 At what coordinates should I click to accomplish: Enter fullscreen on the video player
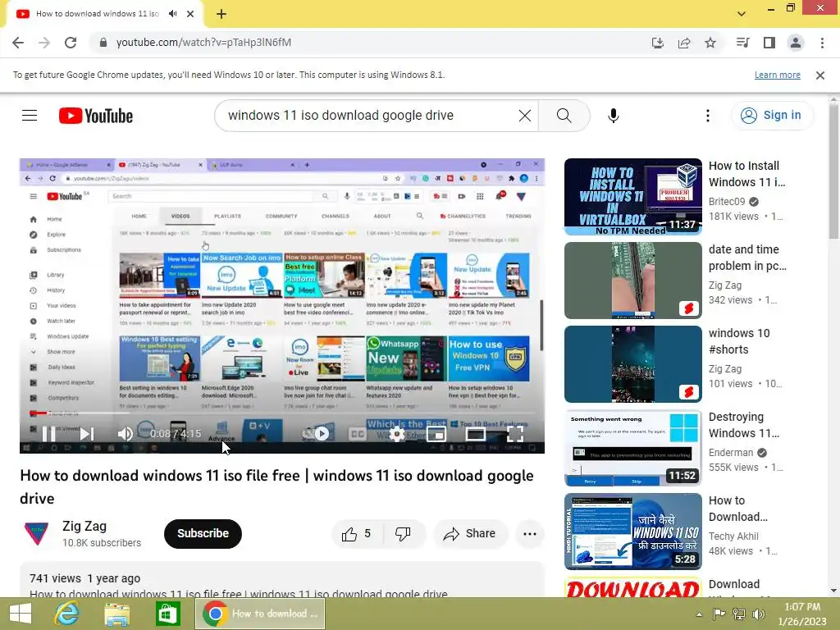pos(515,433)
